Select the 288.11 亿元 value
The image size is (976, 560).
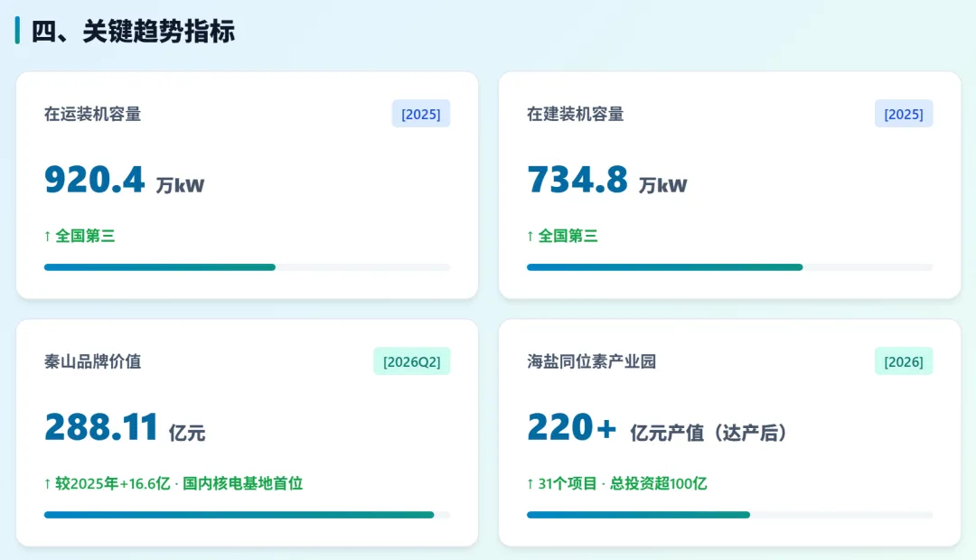click(125, 427)
